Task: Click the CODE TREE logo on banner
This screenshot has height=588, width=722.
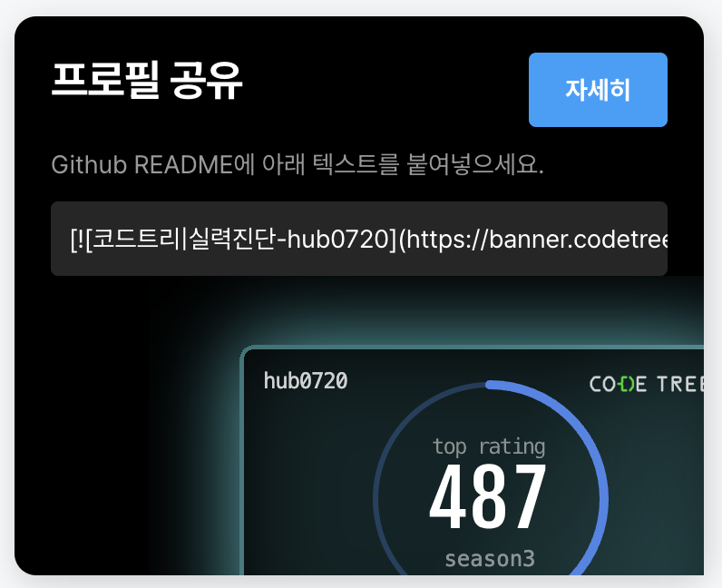Action: 647,384
